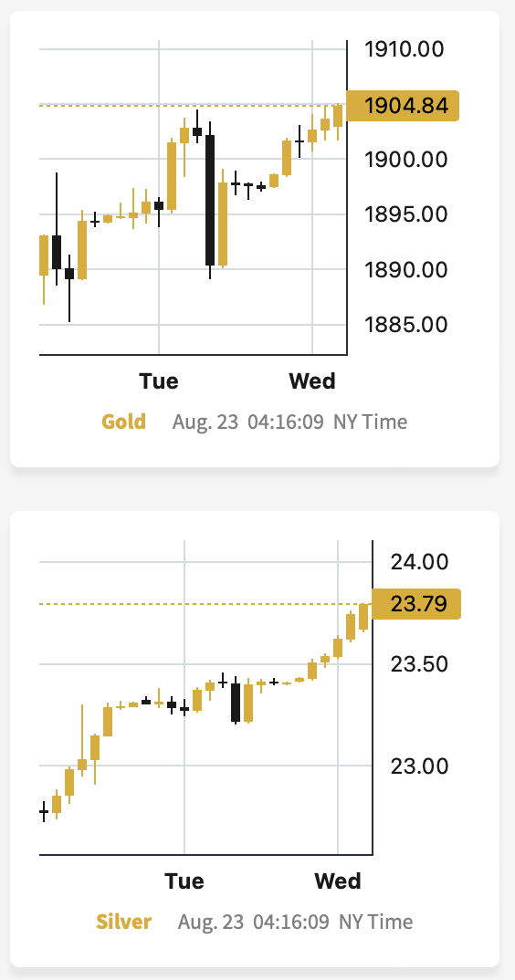
Task: Click the 1885.00 axis value
Action: tap(406, 325)
